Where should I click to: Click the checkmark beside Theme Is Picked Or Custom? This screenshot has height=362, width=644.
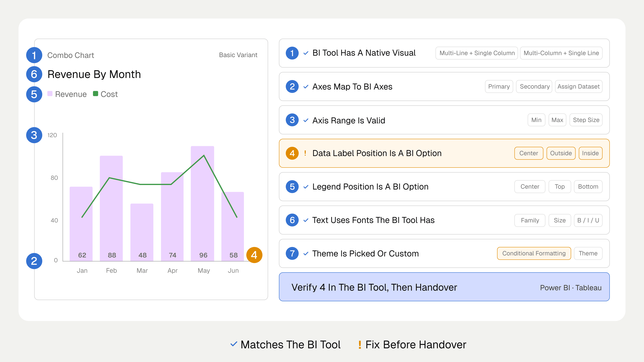point(306,254)
